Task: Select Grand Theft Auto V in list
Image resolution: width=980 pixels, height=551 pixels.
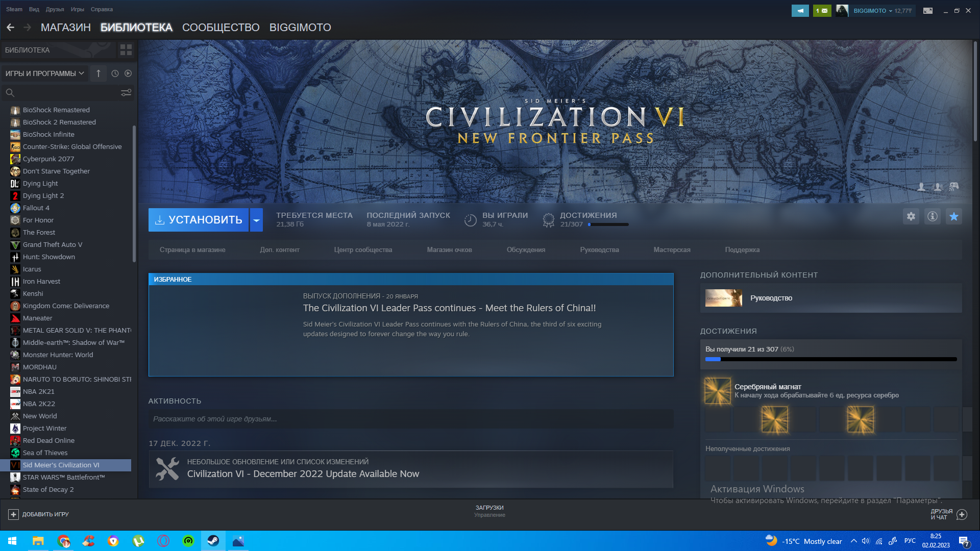Action: point(66,245)
